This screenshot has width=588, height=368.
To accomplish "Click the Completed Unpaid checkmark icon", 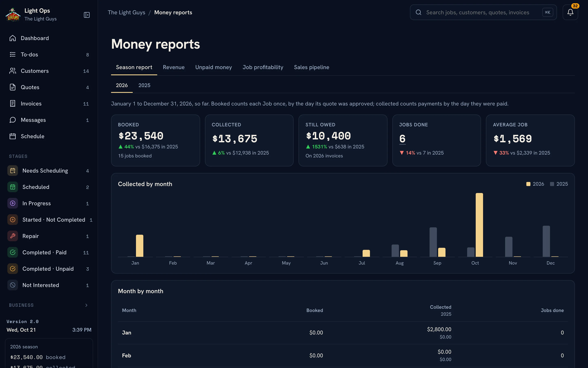I will point(13,269).
